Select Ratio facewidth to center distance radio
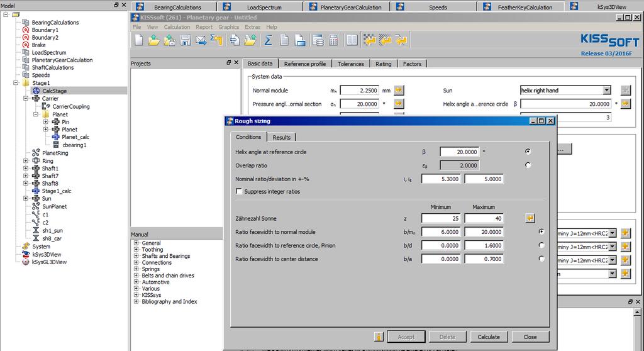Screen dimensions: 644x351 pyautogui.click(x=541, y=259)
